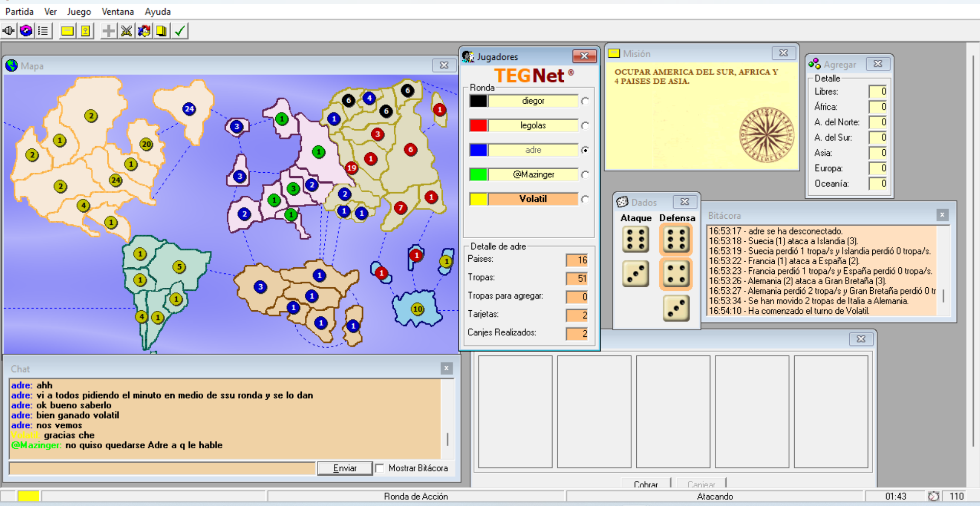
Task: Select the radio button next to Volatil
Action: tap(585, 199)
